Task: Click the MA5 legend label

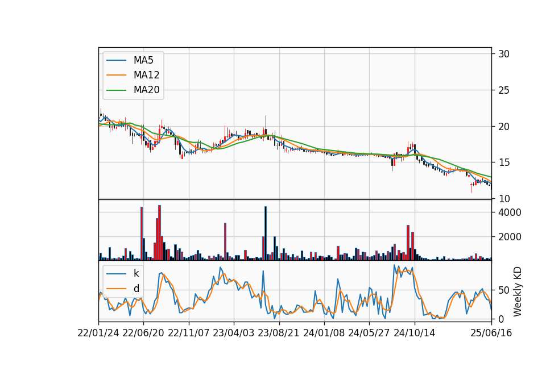Action: point(143,60)
